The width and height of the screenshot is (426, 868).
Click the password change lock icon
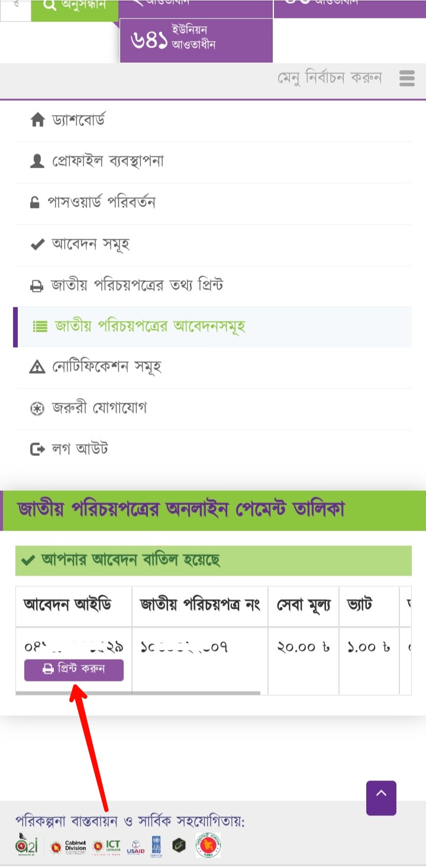(x=35, y=203)
